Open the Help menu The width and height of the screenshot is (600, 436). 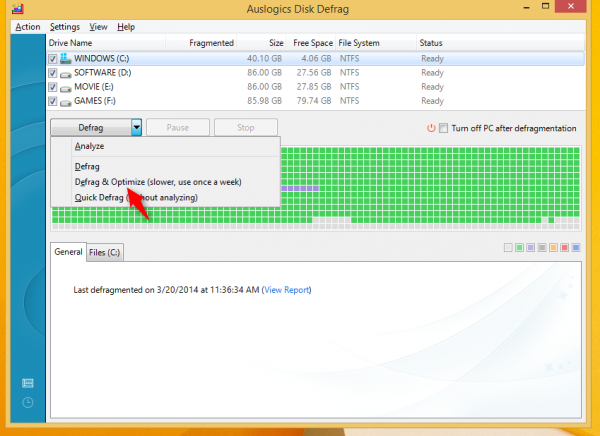[126, 27]
